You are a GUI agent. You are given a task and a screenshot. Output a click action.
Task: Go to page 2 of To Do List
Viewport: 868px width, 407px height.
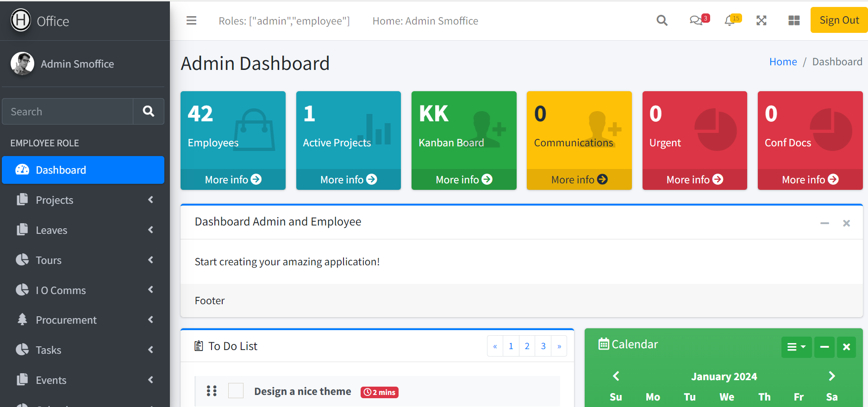(527, 346)
